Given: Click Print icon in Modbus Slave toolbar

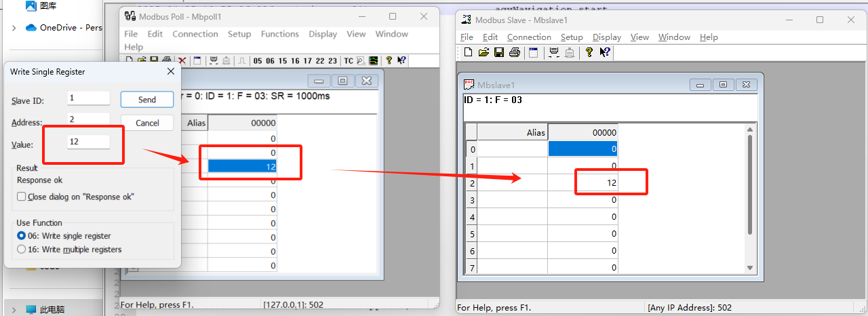Looking at the screenshot, I should click(x=515, y=52).
